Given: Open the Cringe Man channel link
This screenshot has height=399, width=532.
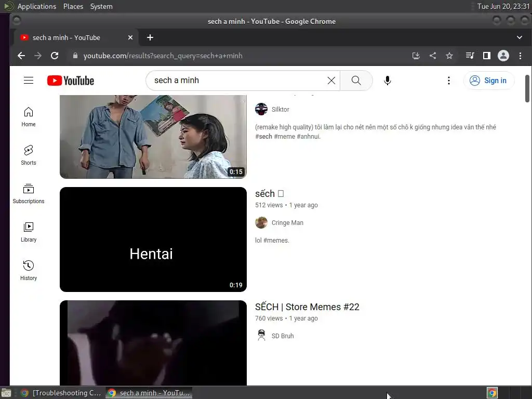Looking at the screenshot, I should (x=287, y=222).
